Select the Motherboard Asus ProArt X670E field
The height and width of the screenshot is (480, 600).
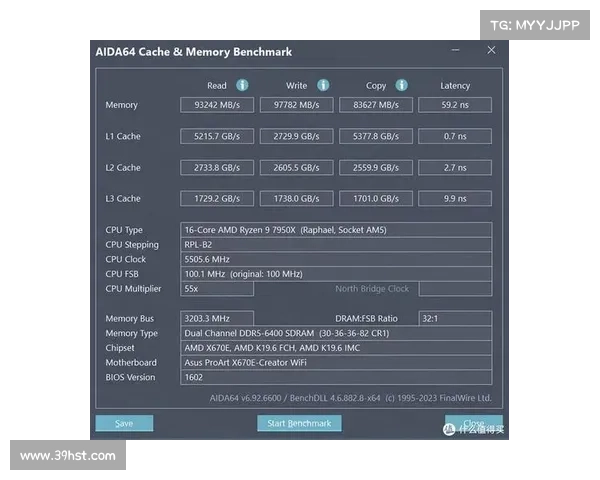(335, 362)
